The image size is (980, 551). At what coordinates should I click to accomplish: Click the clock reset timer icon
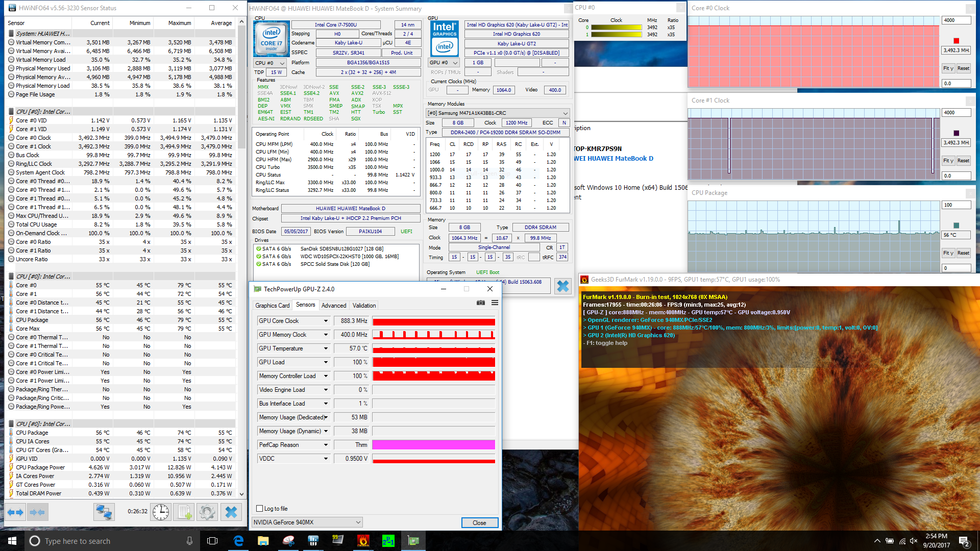tap(161, 512)
